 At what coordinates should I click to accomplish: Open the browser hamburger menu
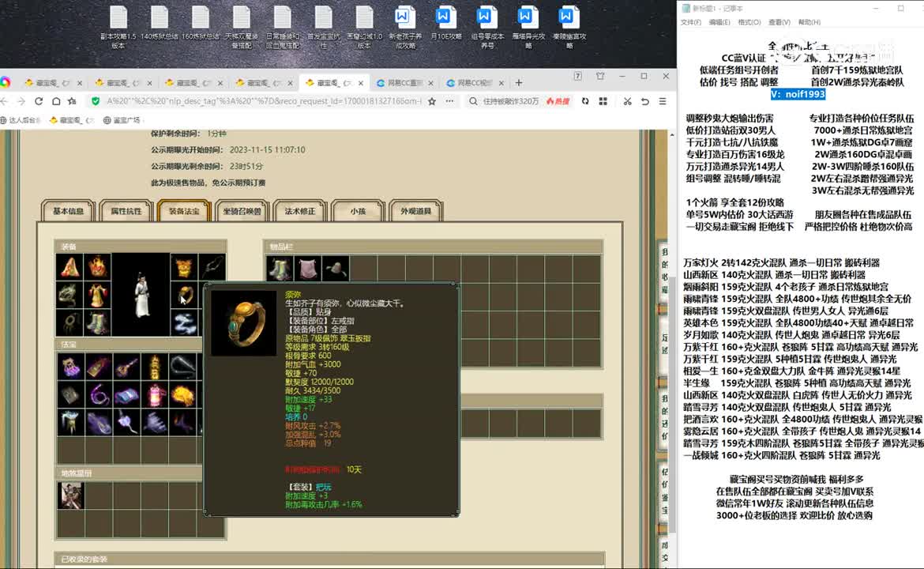click(x=663, y=101)
